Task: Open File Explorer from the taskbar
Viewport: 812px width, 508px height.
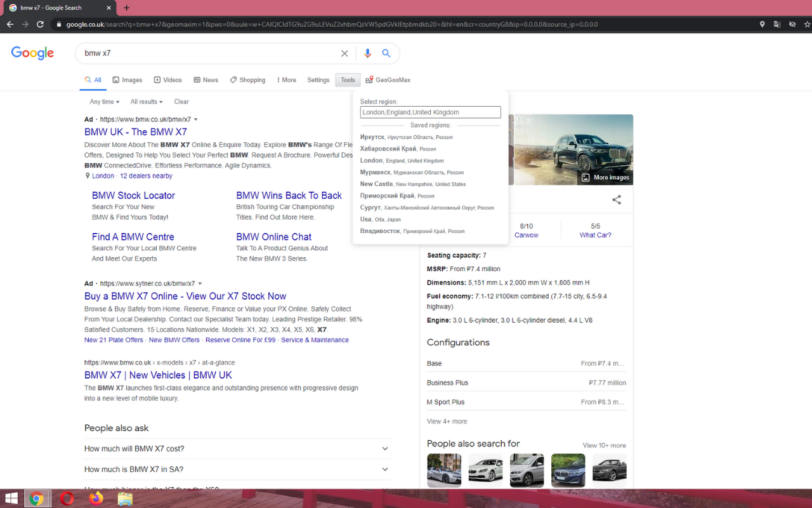Action: [125, 498]
